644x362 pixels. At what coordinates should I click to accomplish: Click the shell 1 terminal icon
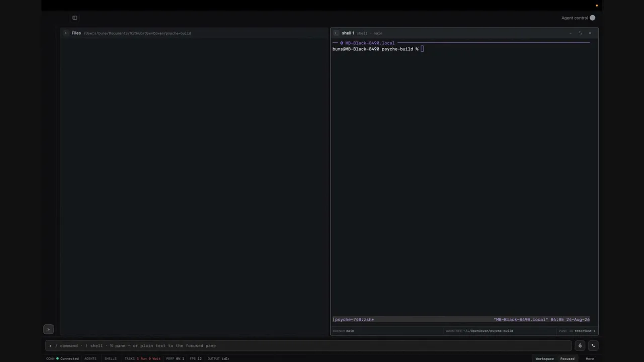(x=336, y=33)
